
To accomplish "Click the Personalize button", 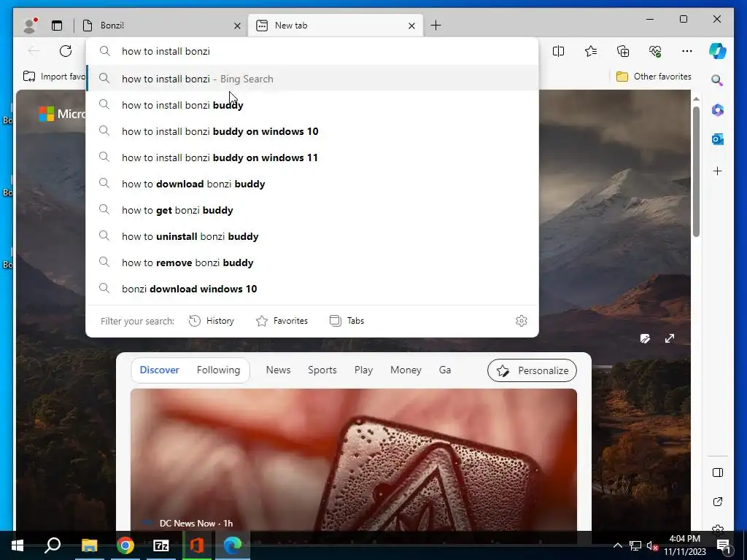I will [x=532, y=370].
